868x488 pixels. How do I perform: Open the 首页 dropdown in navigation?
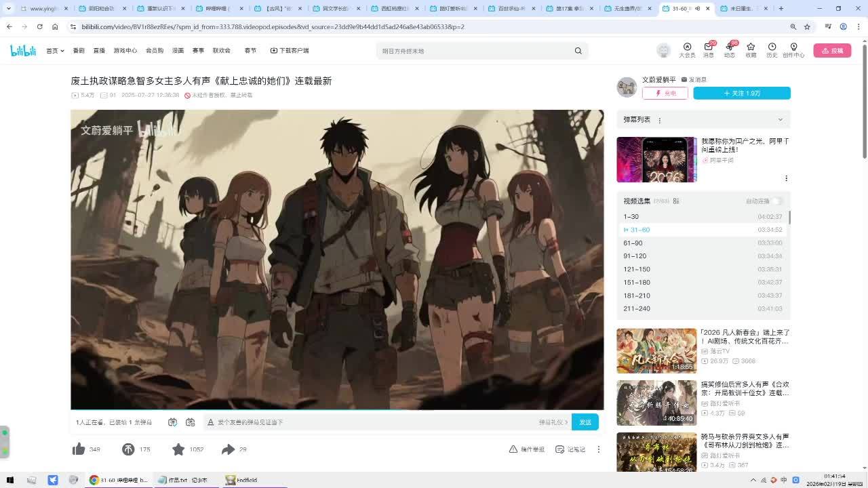point(55,51)
